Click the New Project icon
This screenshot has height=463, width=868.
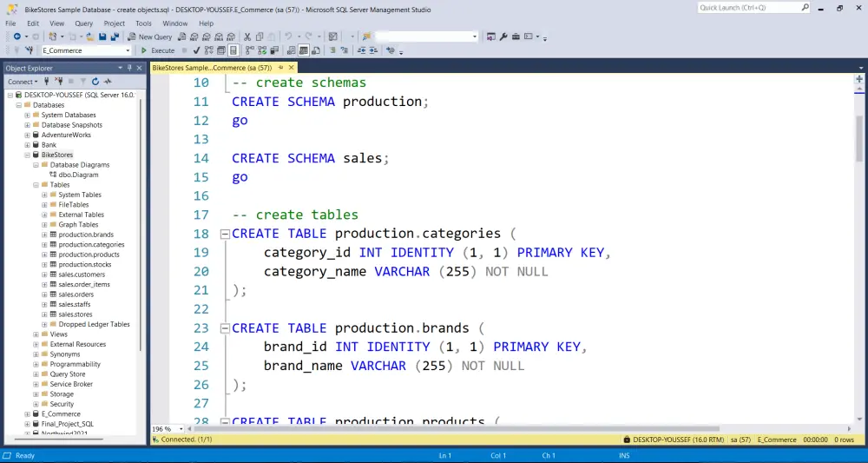(53, 36)
